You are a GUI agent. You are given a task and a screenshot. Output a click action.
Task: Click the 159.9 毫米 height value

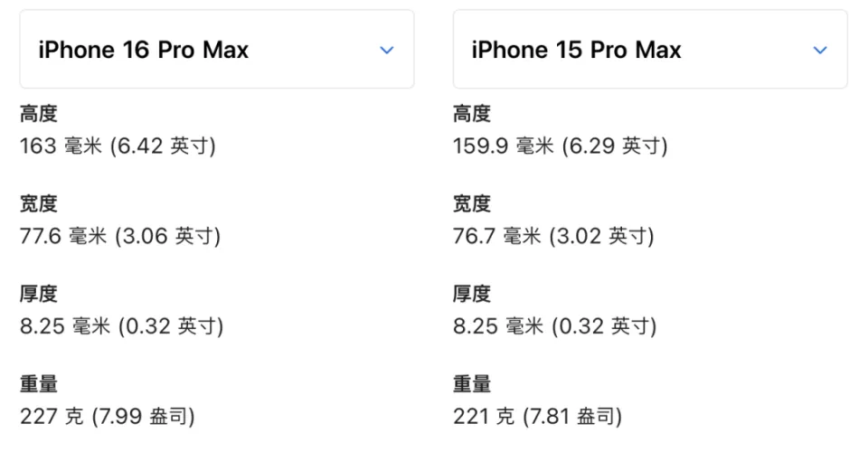560,146
